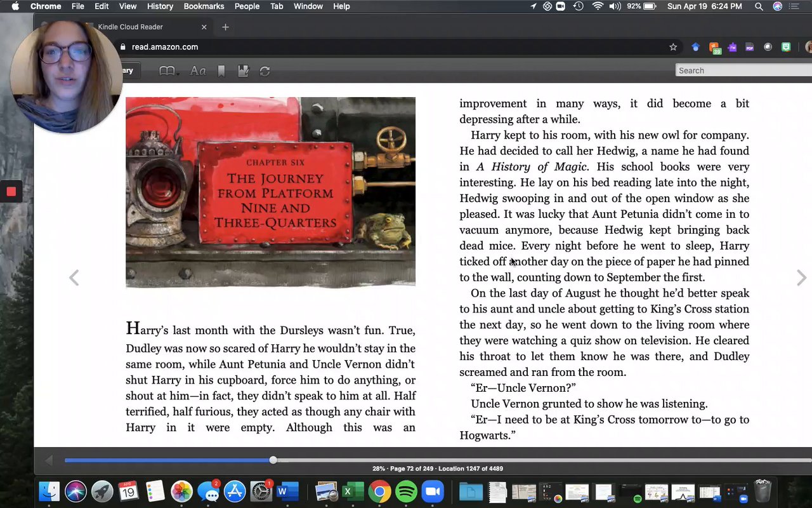Open Microsoft Excel in the dock
Image resolution: width=812 pixels, height=508 pixels.
[353, 491]
